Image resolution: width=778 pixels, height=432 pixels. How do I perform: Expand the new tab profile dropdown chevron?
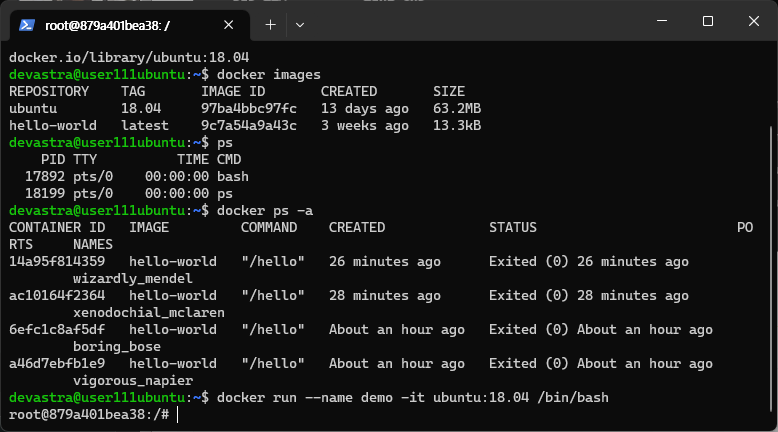pos(300,25)
